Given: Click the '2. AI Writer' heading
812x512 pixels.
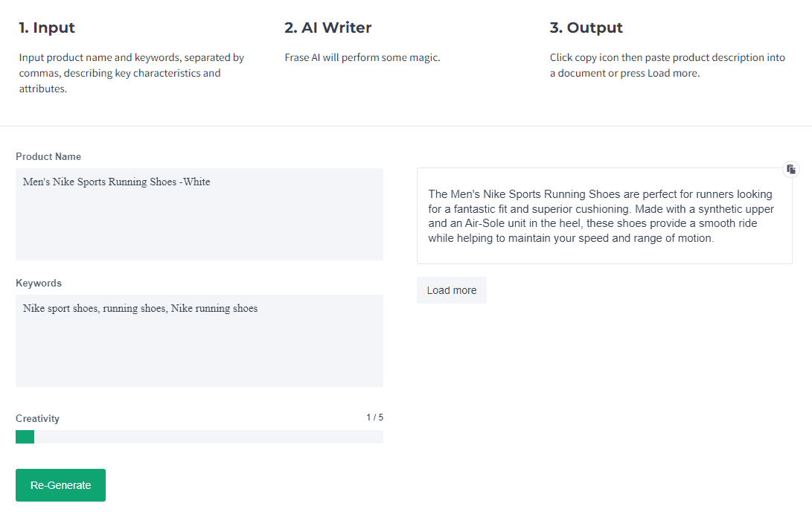Looking at the screenshot, I should tap(327, 28).
